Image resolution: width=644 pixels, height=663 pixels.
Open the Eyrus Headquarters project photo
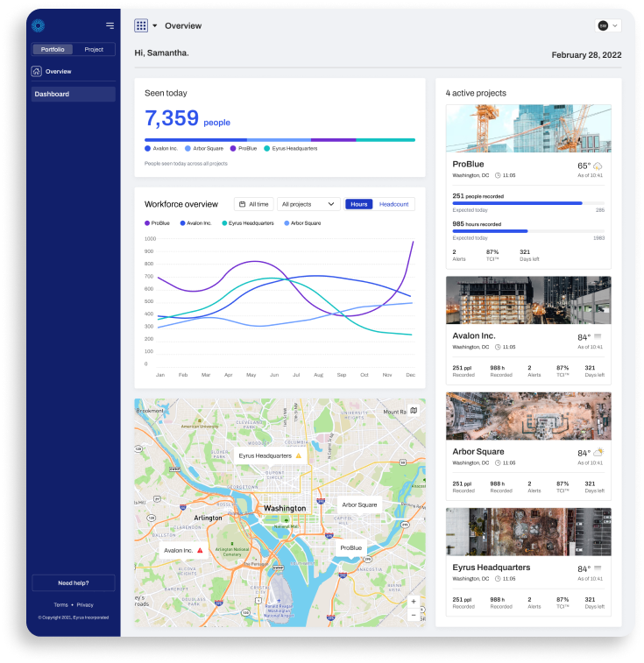(x=528, y=532)
